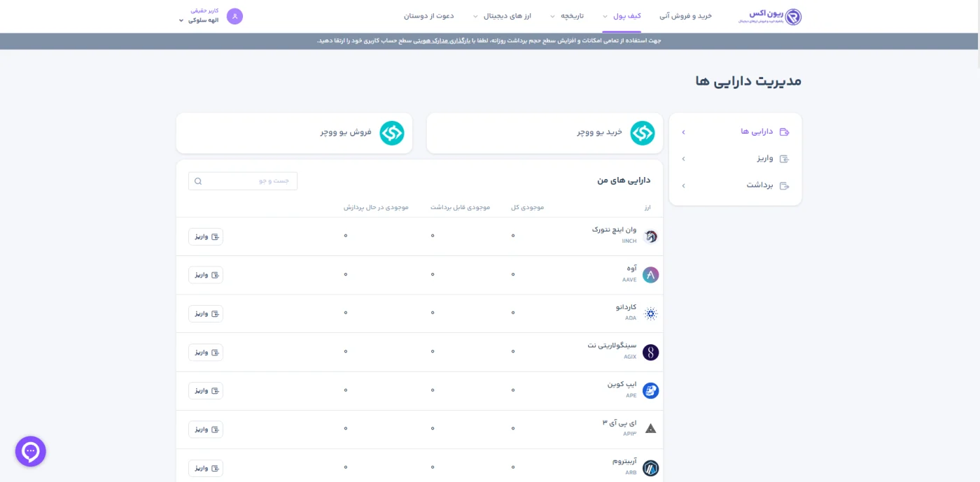Click the ARB Arbitrum coin icon
The width and height of the screenshot is (980, 482).
tap(650, 468)
